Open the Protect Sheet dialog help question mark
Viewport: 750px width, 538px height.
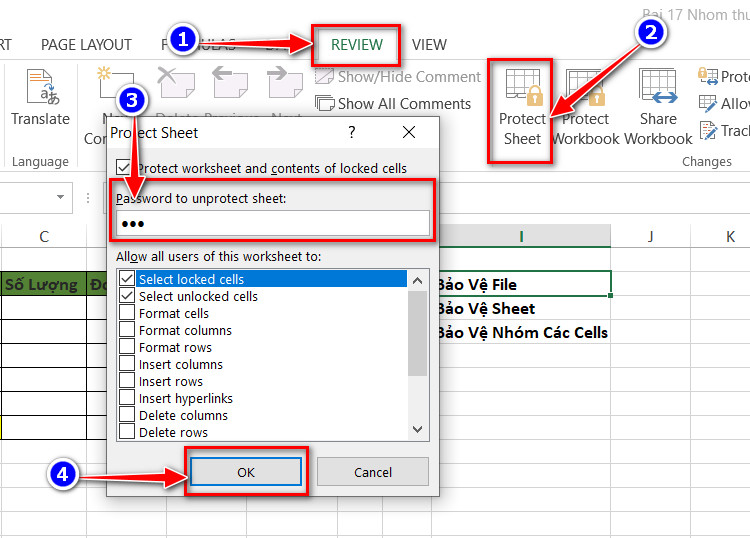click(352, 132)
